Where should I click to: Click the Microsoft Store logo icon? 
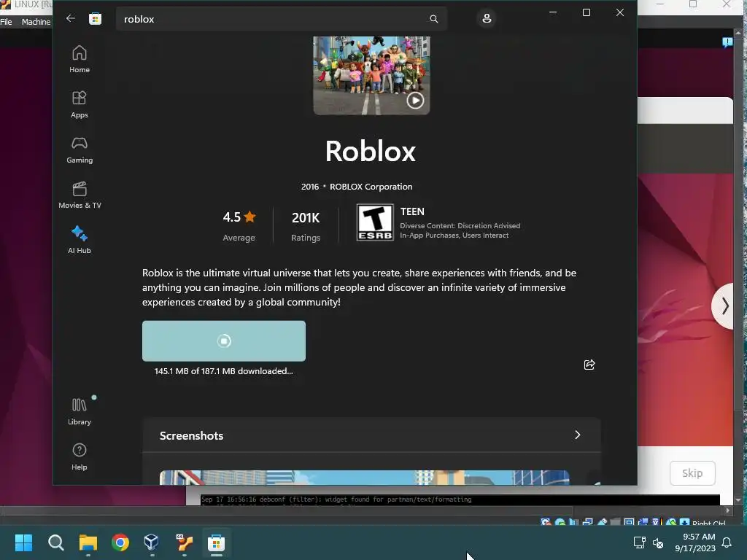96,18
